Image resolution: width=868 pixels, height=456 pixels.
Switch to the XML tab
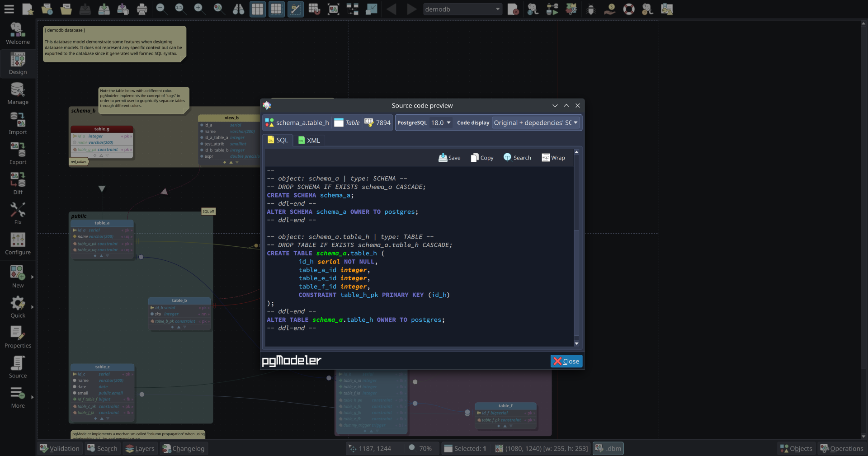pyautogui.click(x=309, y=140)
